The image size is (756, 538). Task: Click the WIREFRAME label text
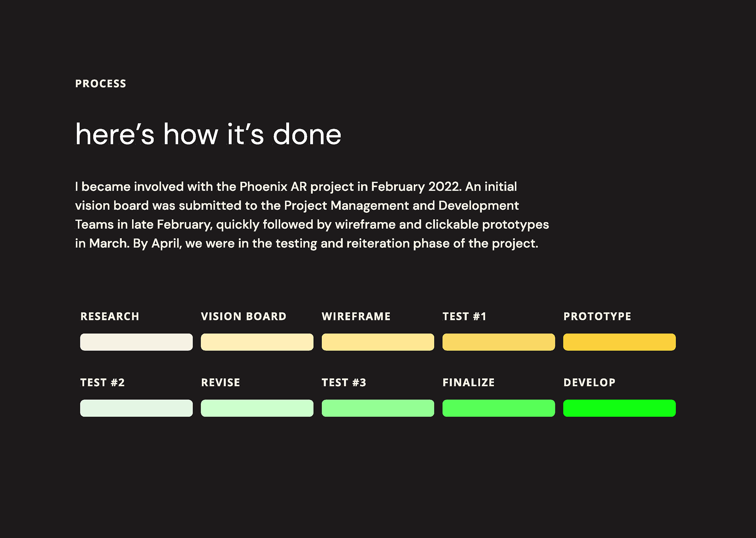(356, 316)
